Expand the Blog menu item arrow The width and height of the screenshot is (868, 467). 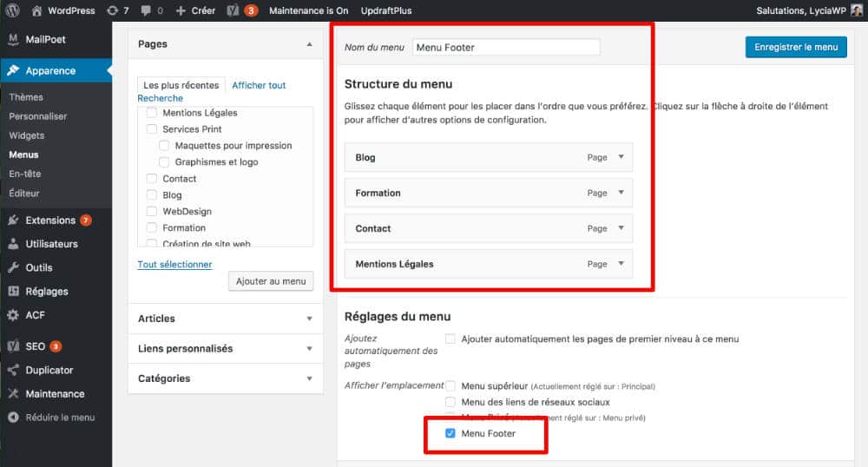pos(621,157)
